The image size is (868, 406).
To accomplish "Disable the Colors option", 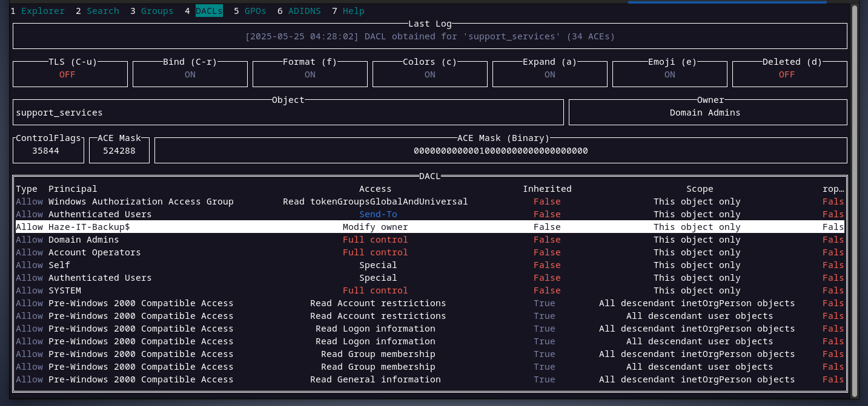I will (x=429, y=74).
